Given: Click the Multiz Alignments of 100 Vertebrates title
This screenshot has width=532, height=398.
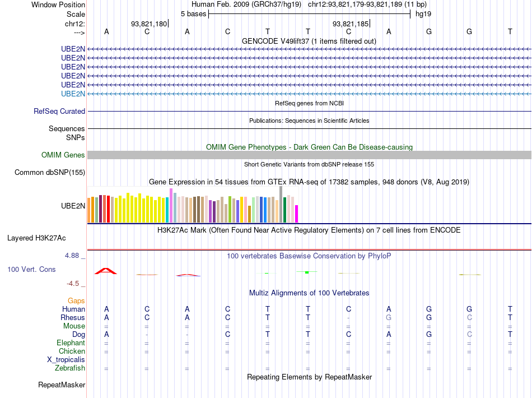Looking at the screenshot, I should 309,293.
